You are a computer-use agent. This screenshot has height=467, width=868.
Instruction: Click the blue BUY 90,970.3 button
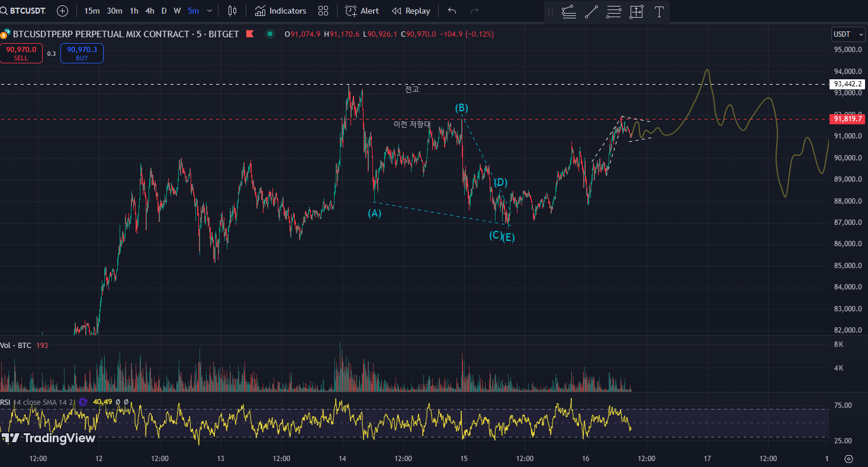[x=82, y=54]
